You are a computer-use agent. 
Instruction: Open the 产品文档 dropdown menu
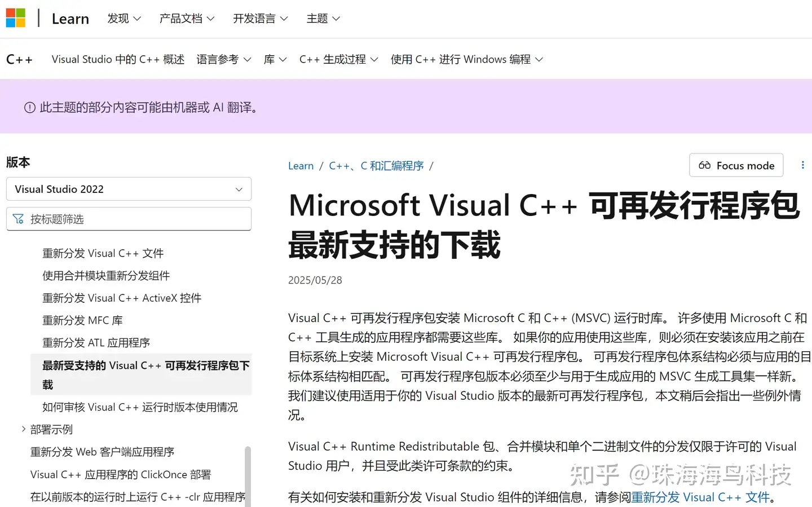(187, 19)
